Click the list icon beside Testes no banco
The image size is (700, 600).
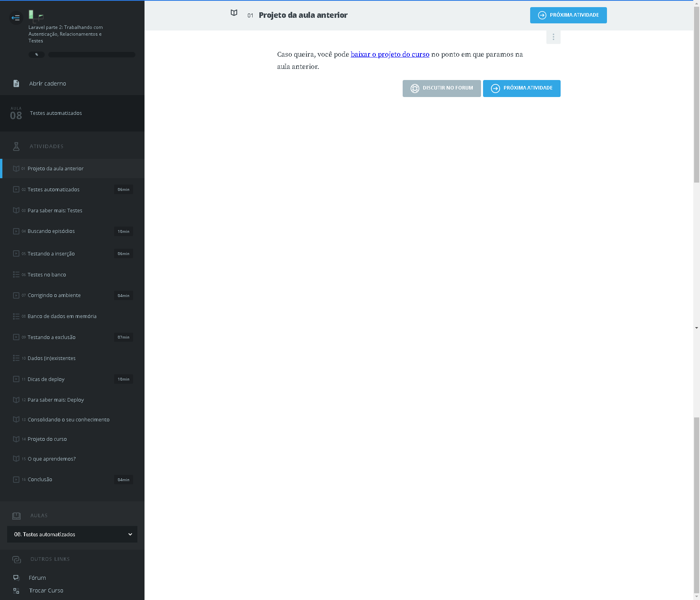[16, 274]
